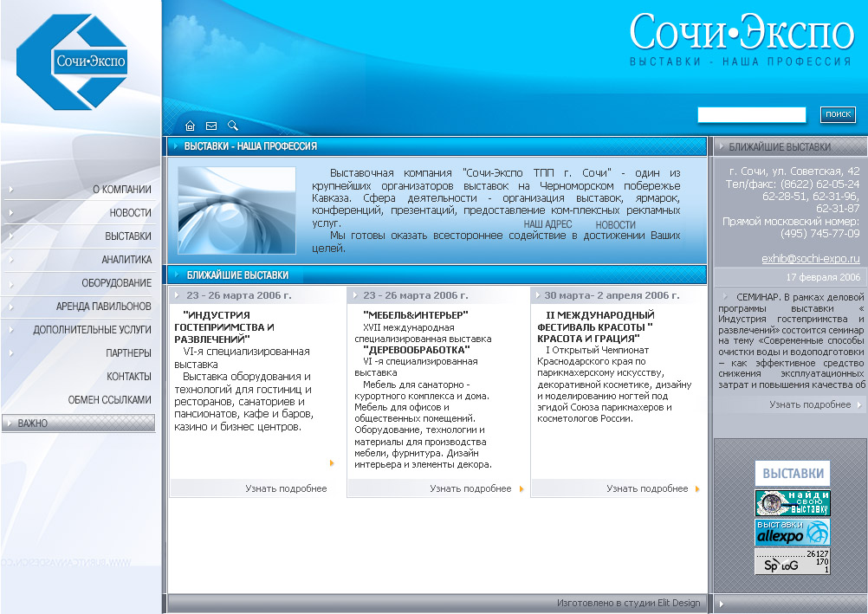The height and width of the screenshot is (614, 868).
Task: Click Узнать подробнее under КРАСОТА И ГРАЦИЯ
Action: [x=647, y=489]
